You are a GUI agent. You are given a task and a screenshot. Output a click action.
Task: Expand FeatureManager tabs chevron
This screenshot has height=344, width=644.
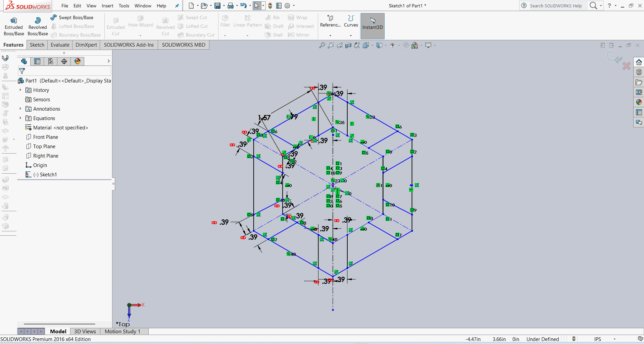tap(108, 61)
